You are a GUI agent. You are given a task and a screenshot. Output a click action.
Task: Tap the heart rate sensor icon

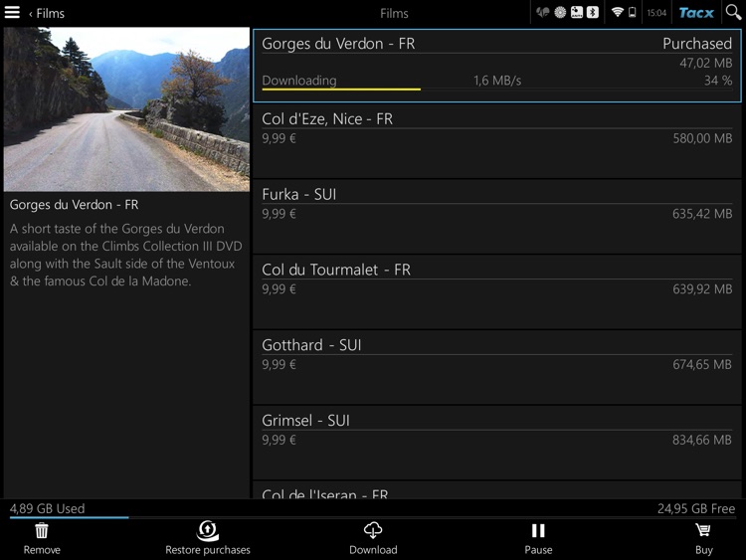pyautogui.click(x=542, y=12)
